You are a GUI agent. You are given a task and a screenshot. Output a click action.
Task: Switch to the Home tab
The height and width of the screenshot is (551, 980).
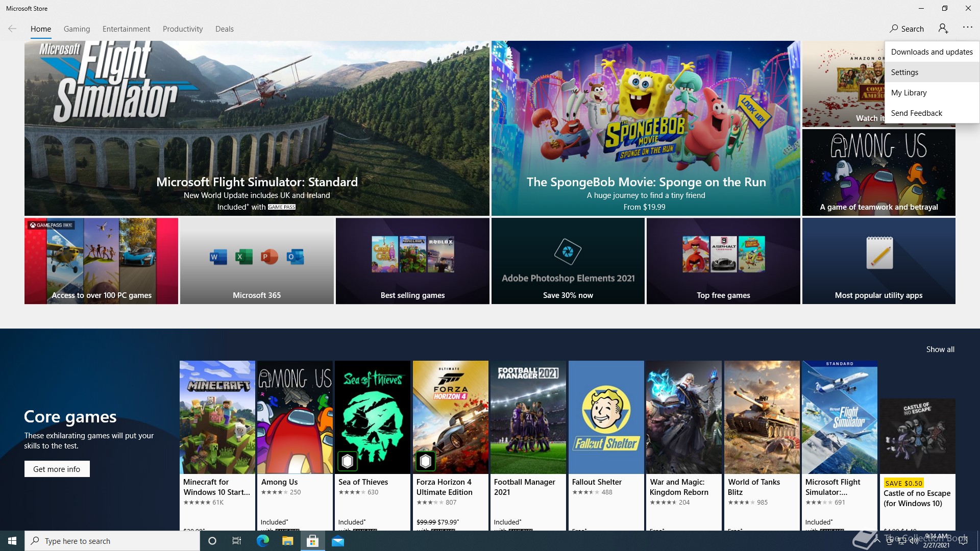coord(41,29)
